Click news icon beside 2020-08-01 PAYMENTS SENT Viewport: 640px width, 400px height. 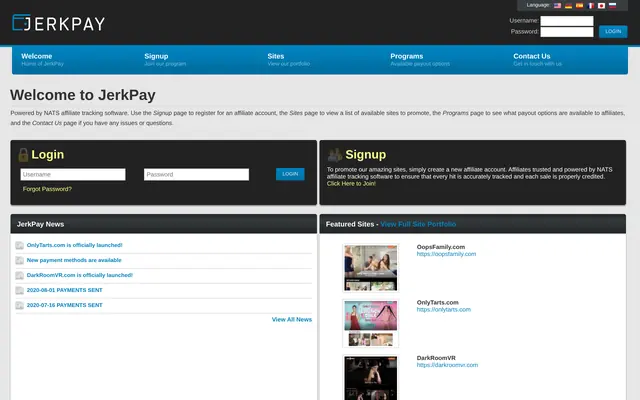click(x=19, y=290)
